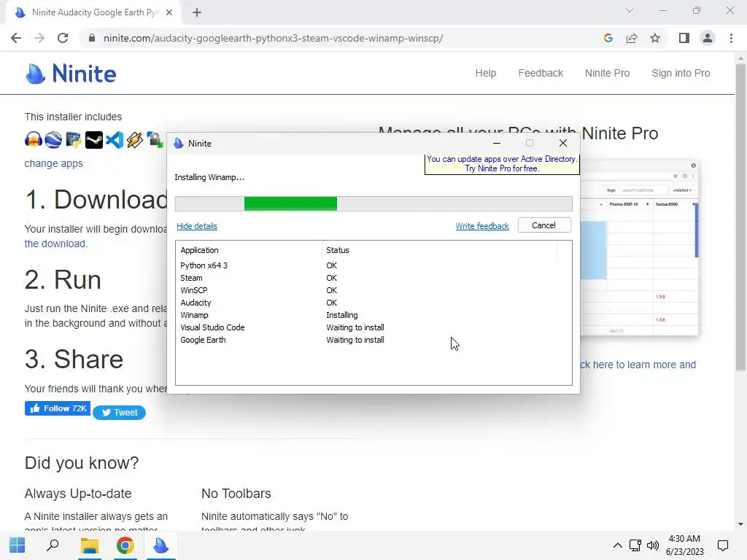Open Chrome tab search chevron
Image resolution: width=747 pixels, height=560 pixels.
pos(630,10)
